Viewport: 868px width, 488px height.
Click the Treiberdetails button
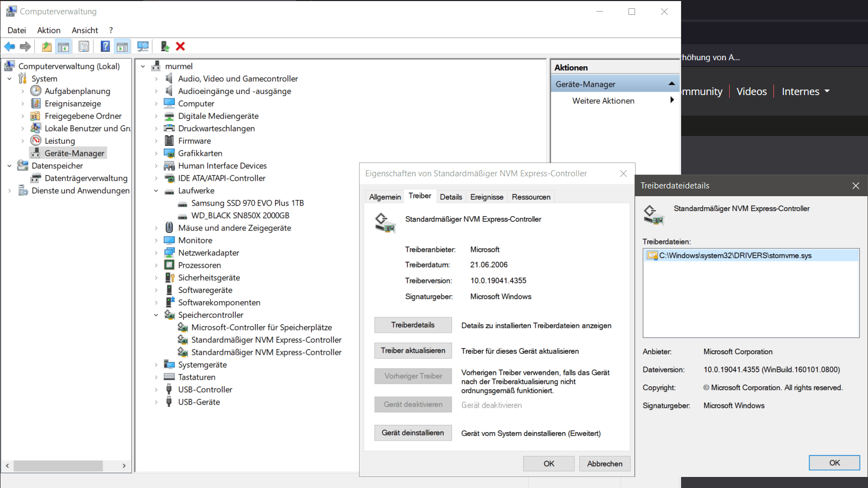pyautogui.click(x=413, y=325)
